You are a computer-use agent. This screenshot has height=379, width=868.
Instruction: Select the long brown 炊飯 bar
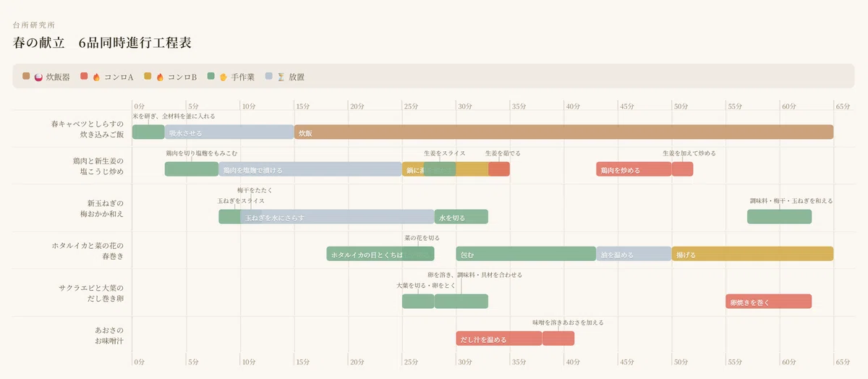pyautogui.click(x=563, y=132)
